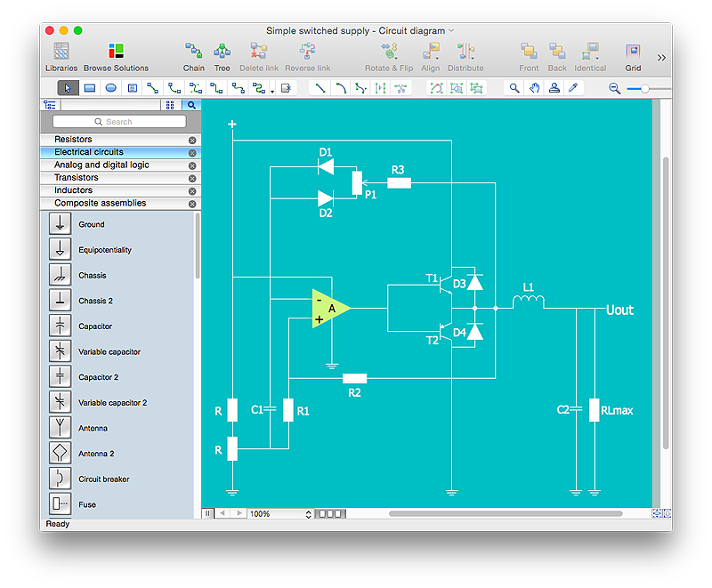Click the magnifier zoom tool
The image size is (712, 588).
514,88
